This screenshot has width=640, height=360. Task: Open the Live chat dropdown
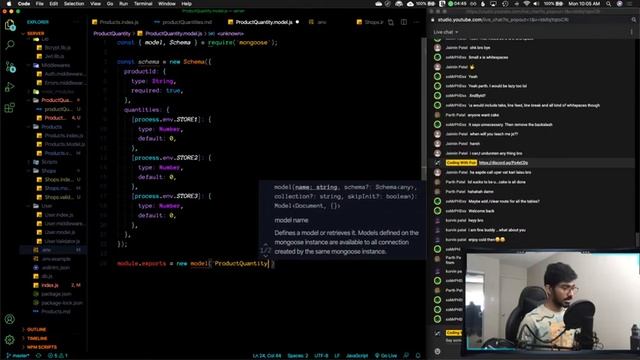click(446, 32)
